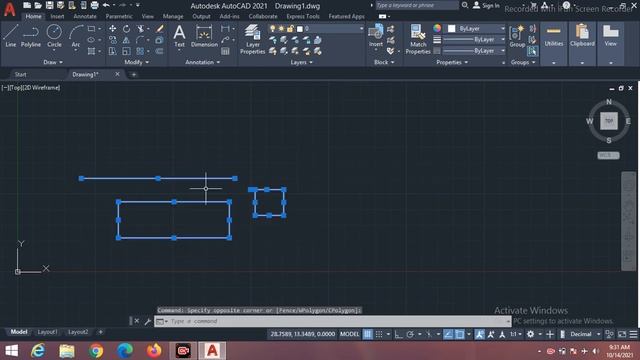Click the Erase tool icon
This screenshot has height=360, width=640.
(x=160, y=29)
